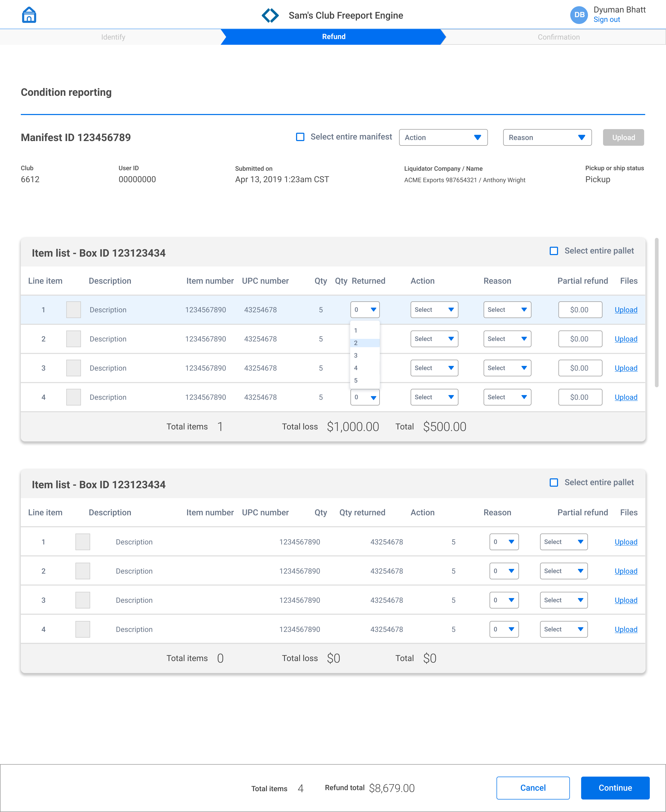Click thumbnail of line 4 in first box

pyautogui.click(x=73, y=397)
